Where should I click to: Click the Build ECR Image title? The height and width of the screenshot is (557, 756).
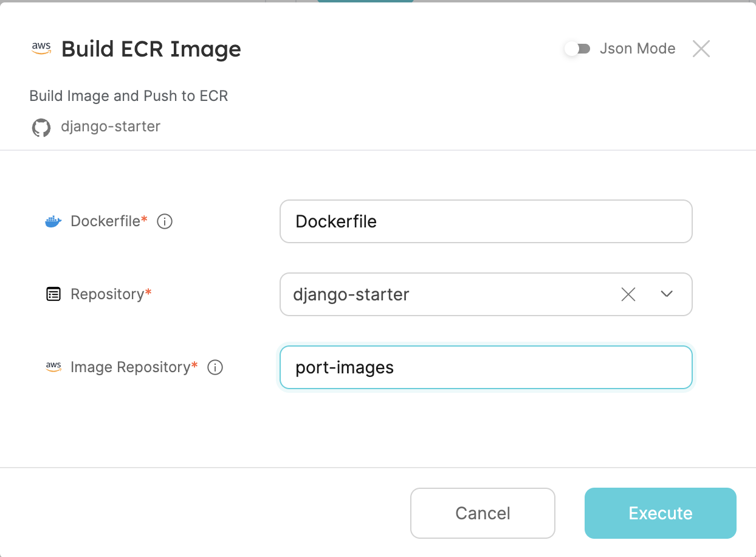151,49
